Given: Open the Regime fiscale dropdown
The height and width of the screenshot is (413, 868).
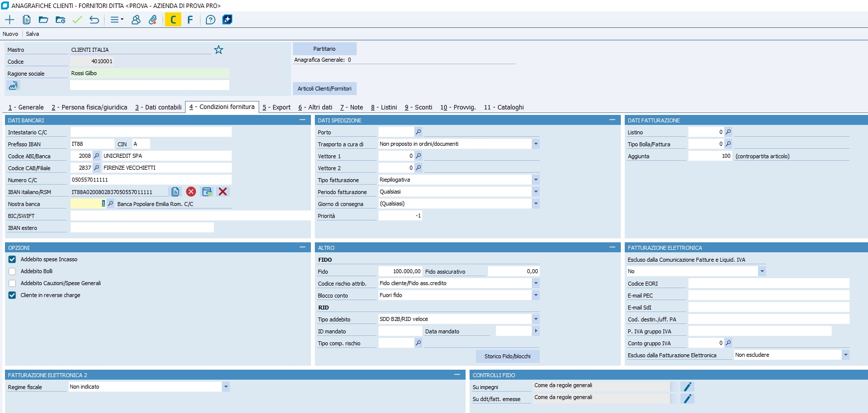Looking at the screenshot, I should (x=226, y=387).
